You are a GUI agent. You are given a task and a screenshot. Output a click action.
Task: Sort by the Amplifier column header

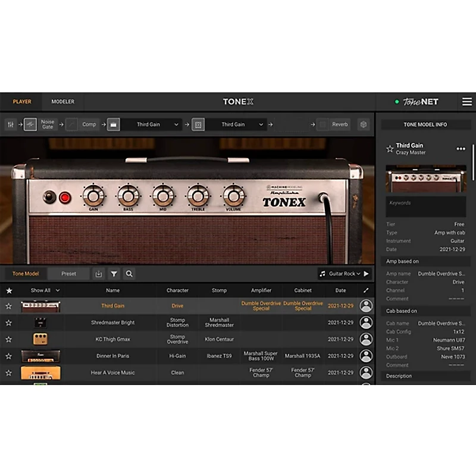(261, 290)
